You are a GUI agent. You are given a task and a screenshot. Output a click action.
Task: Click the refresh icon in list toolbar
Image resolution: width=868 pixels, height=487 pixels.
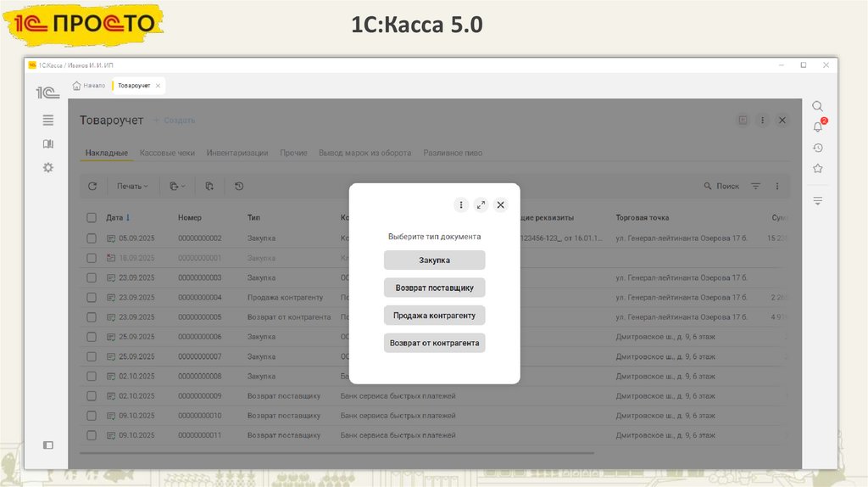click(92, 186)
